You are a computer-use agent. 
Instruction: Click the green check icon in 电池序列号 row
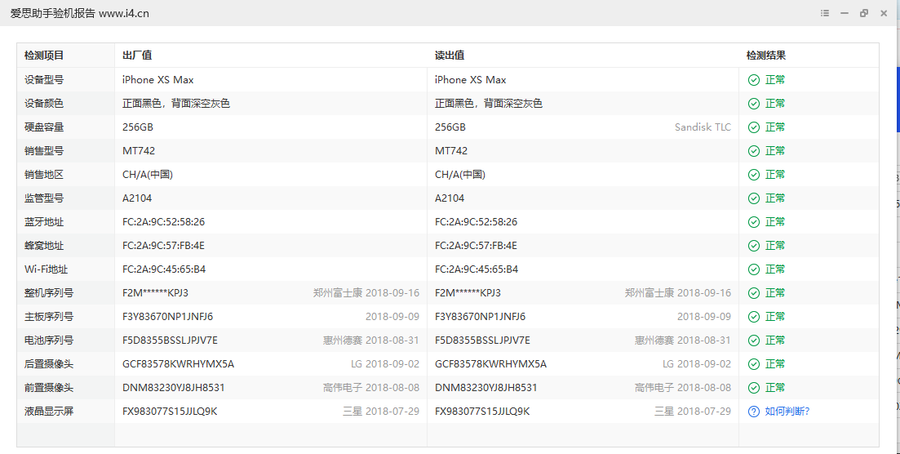pos(754,340)
